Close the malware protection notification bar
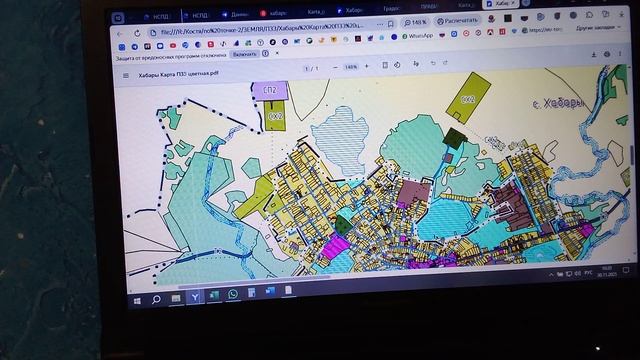 [277, 53]
